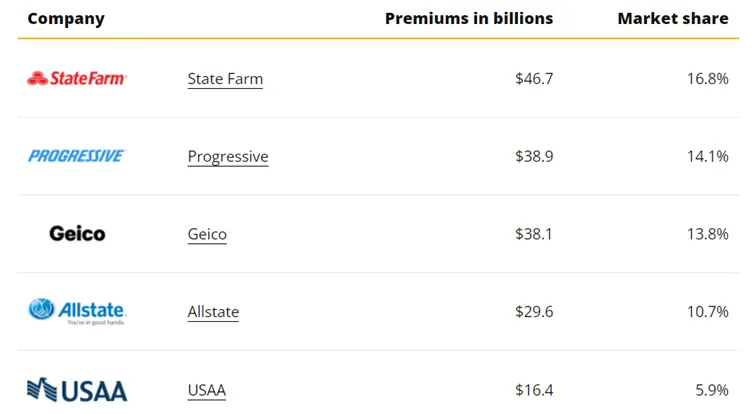This screenshot has height=414, width=756.
Task: Select the $16.4 premium value
Action: click(x=534, y=390)
